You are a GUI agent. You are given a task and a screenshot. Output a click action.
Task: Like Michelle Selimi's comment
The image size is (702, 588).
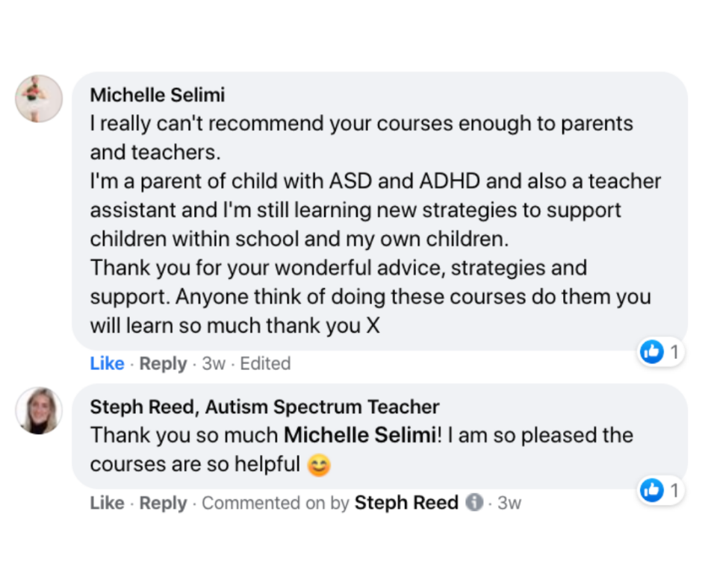coord(107,363)
